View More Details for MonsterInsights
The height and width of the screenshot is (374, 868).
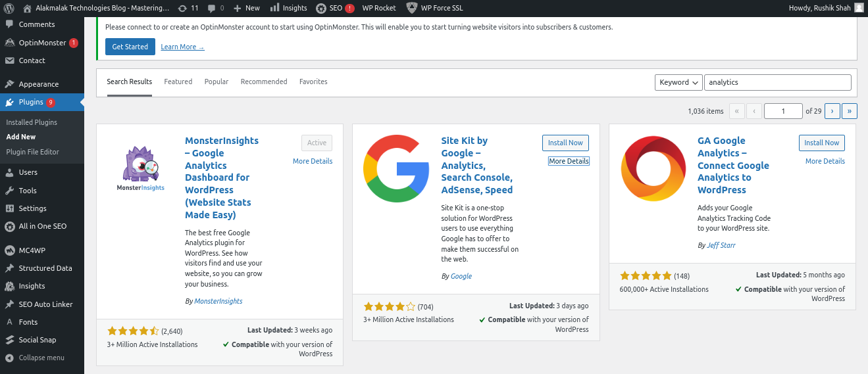pyautogui.click(x=313, y=161)
